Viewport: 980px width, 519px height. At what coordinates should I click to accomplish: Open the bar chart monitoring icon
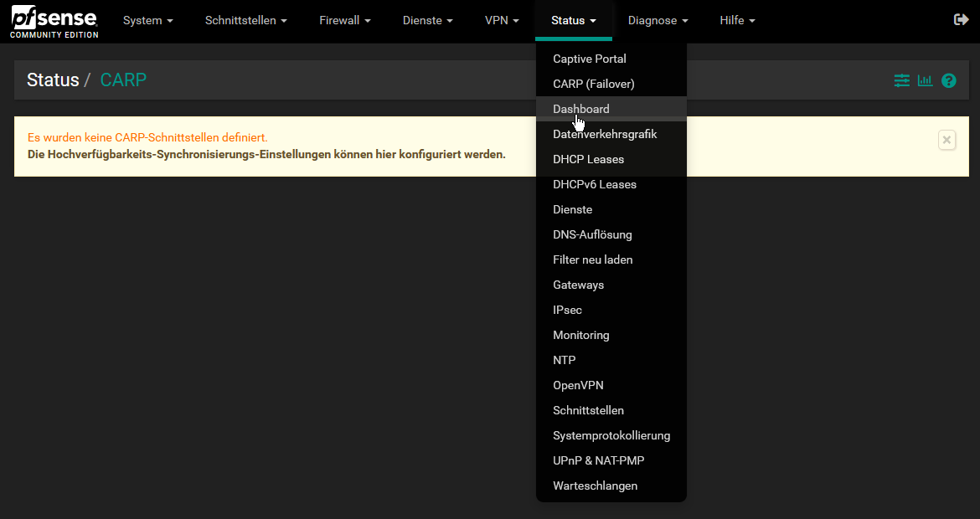click(925, 80)
